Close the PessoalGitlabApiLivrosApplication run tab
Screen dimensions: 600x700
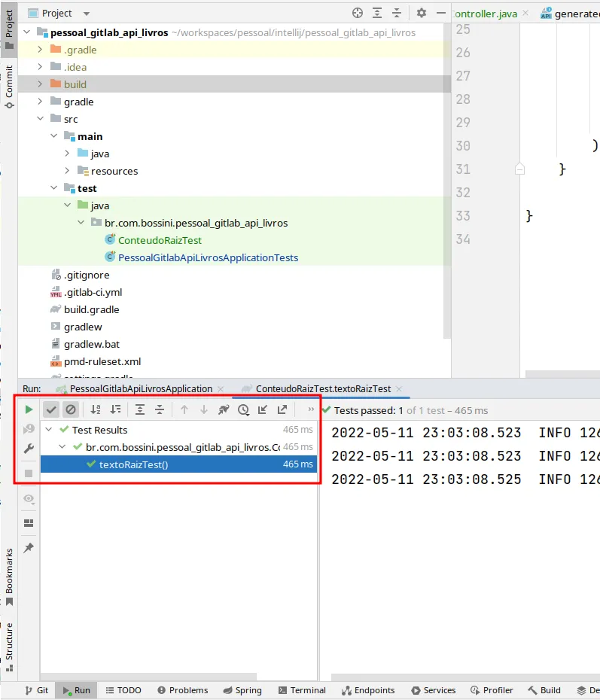[x=220, y=389]
